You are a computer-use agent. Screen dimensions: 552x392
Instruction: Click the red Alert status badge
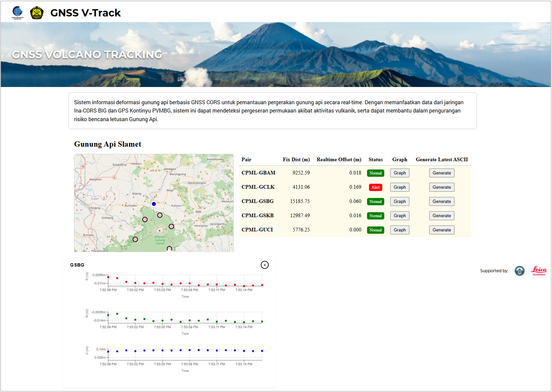[375, 187]
